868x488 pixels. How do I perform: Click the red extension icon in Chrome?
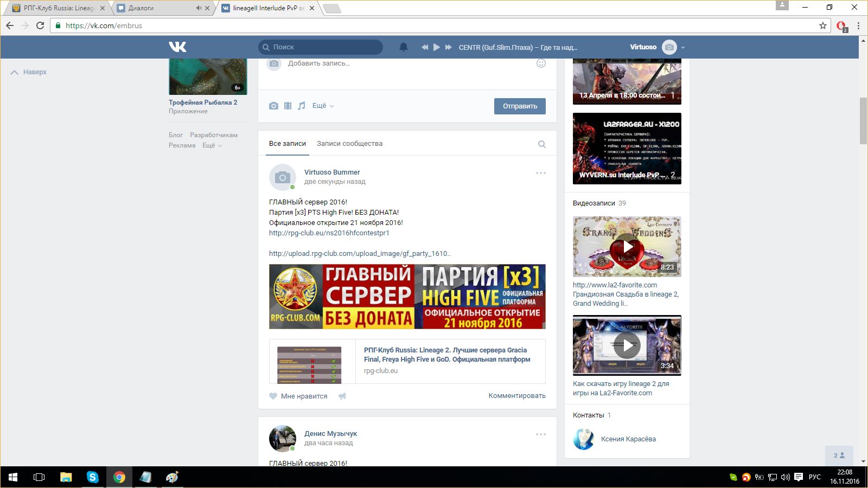(841, 26)
